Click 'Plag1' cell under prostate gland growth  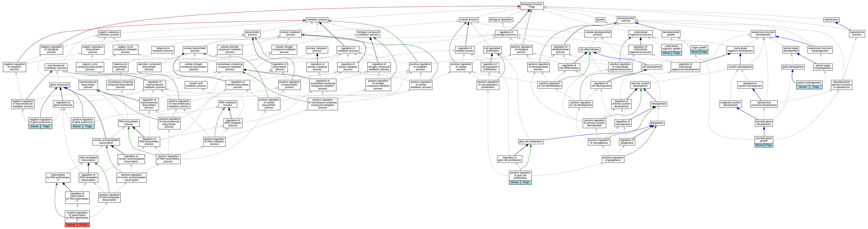768,145
